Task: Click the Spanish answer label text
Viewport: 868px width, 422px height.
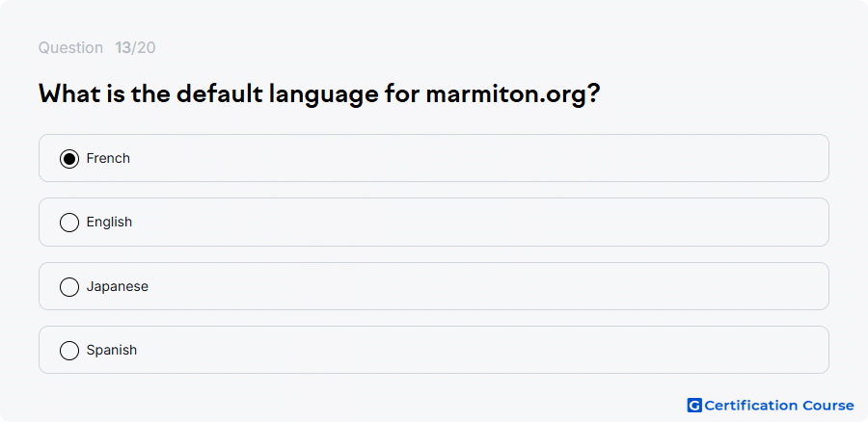Action: [111, 350]
